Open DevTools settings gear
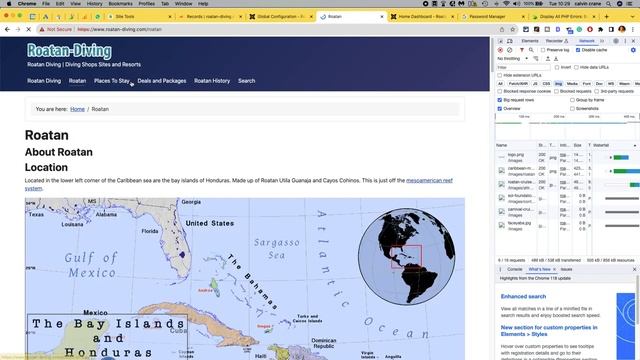The image size is (640, 360). [616, 41]
